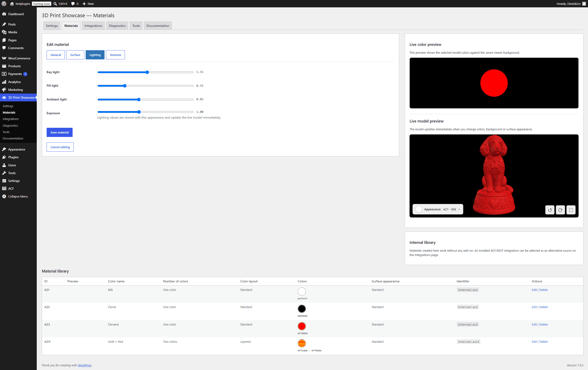Click the Save material button

click(x=59, y=132)
